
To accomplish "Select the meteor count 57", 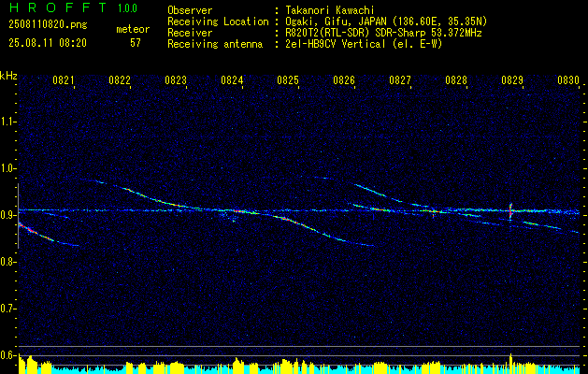I will click(136, 43).
